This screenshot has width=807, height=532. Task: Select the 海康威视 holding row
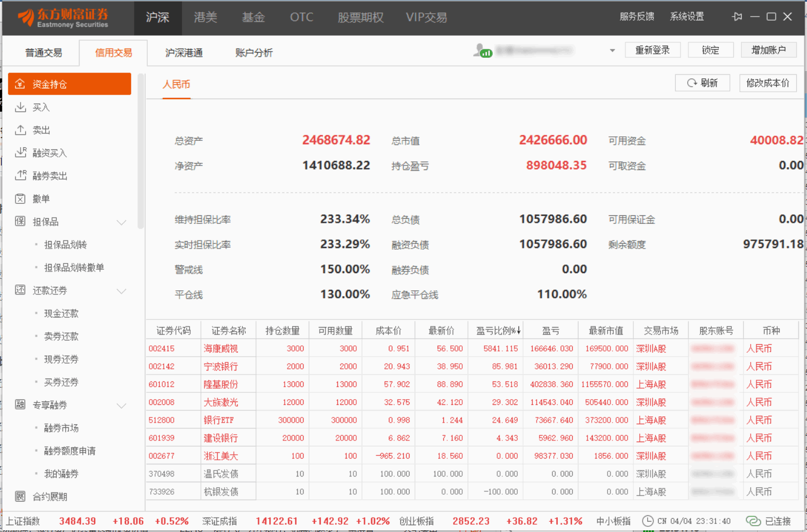click(472, 348)
